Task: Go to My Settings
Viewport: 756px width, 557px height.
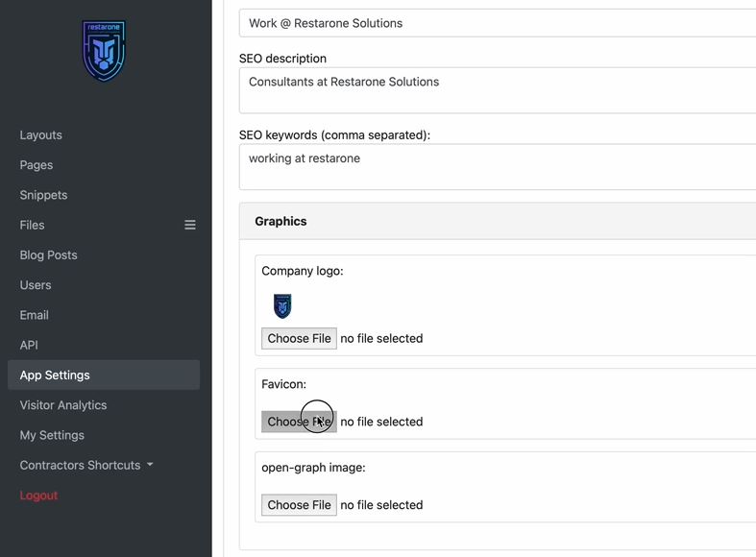Action: coord(52,435)
